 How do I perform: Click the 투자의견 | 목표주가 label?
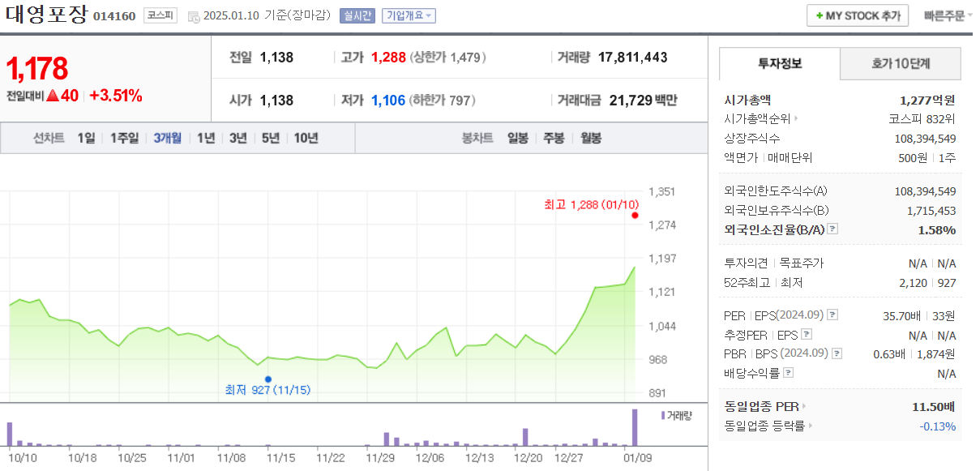[774, 263]
